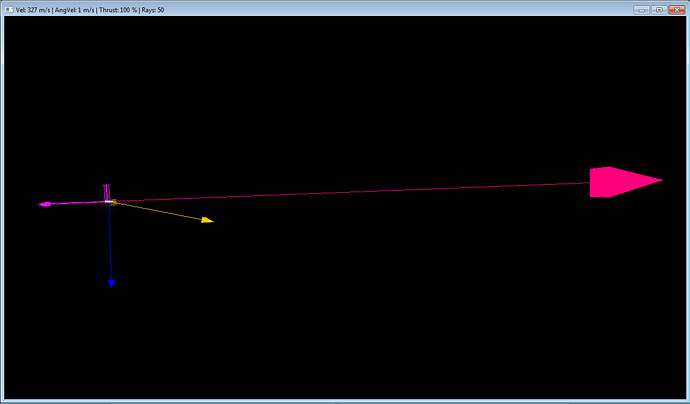Select the white body at the vector origin
Screen dimensions: 690x404
click(108, 202)
